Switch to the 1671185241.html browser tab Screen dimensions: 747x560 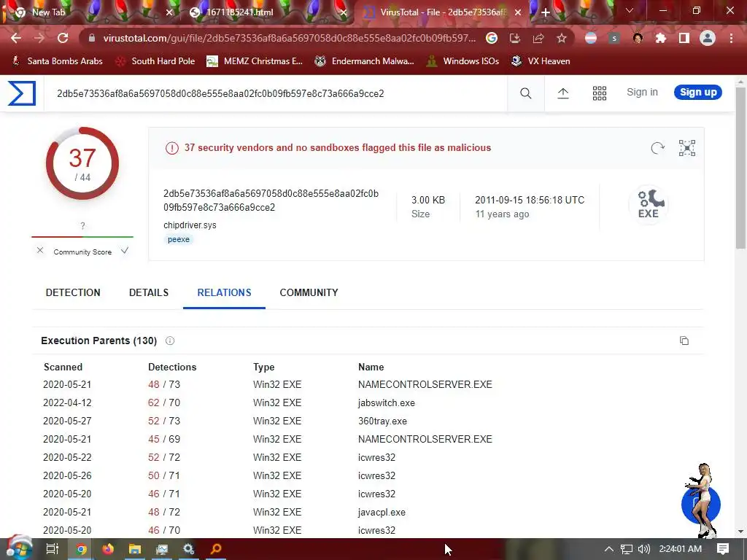pos(267,12)
